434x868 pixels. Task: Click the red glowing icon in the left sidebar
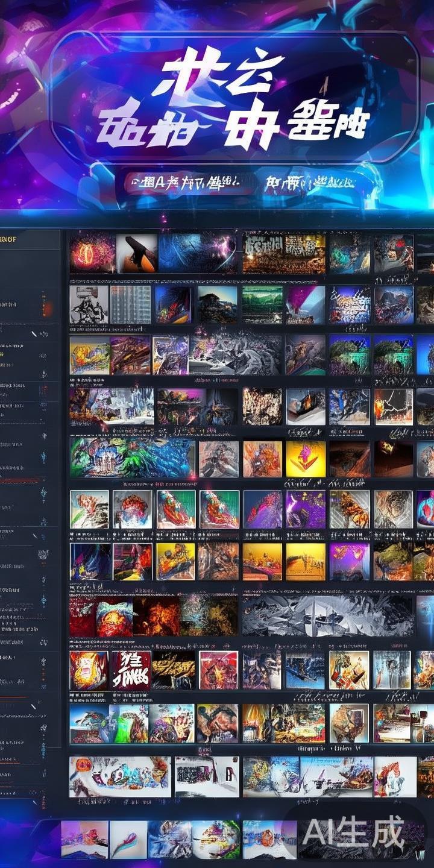pyautogui.click(x=46, y=307)
